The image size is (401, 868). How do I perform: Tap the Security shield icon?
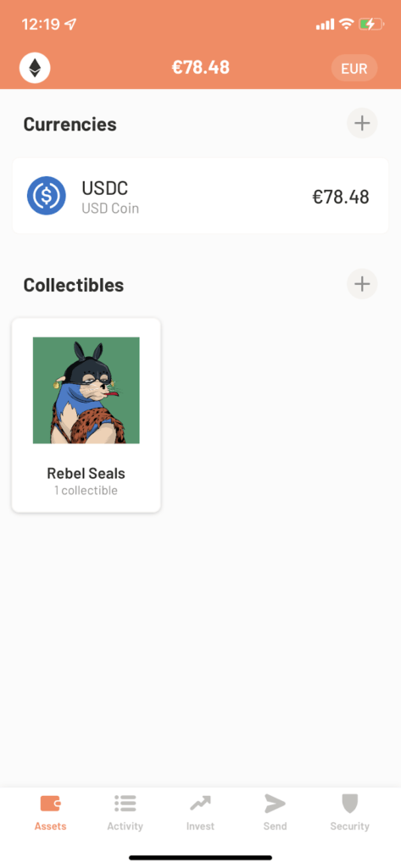[349, 804]
